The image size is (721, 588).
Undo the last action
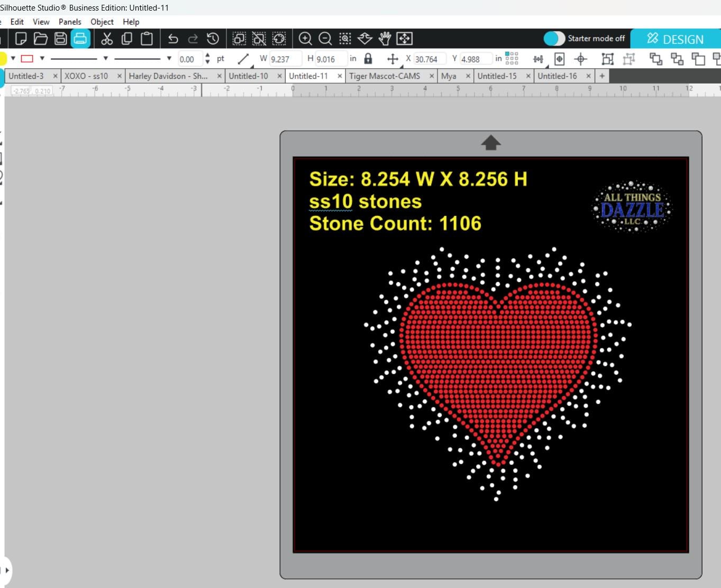click(x=172, y=39)
